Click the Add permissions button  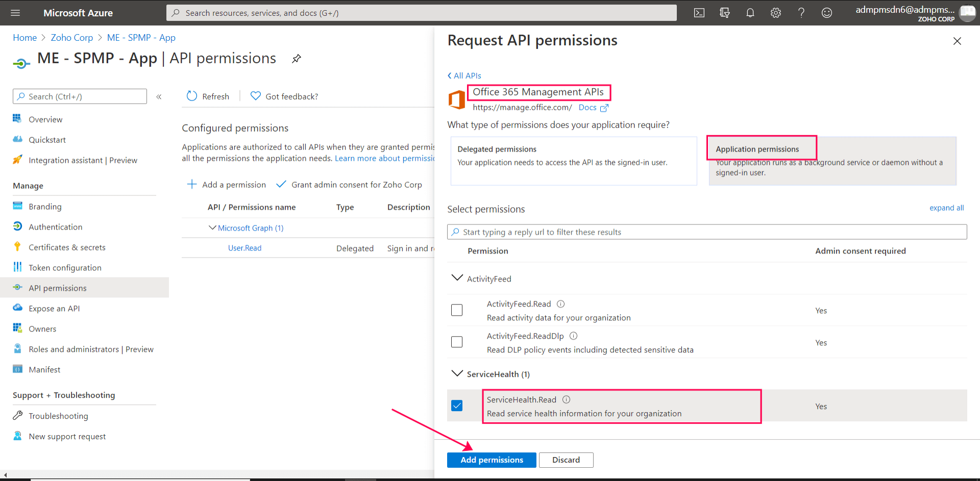pos(491,460)
